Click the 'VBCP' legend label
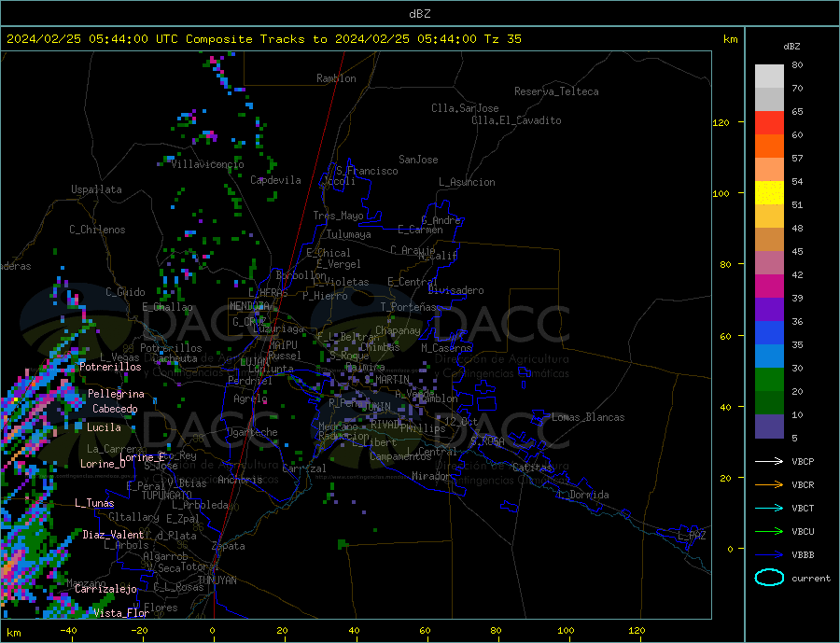This screenshot has width=840, height=643. pos(803,461)
